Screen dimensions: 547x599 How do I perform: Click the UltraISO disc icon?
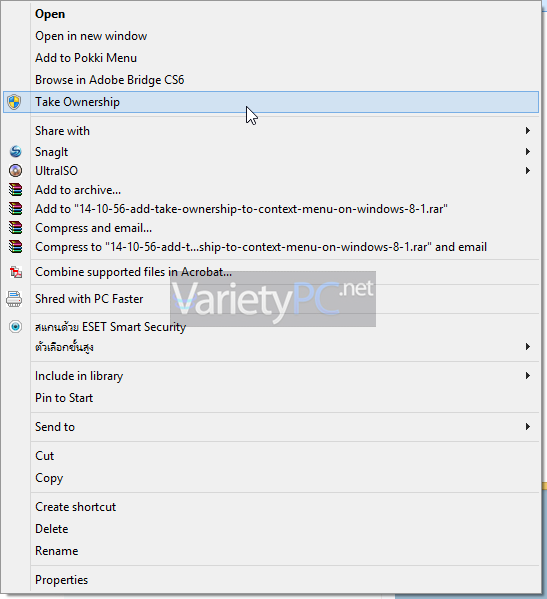pos(15,170)
